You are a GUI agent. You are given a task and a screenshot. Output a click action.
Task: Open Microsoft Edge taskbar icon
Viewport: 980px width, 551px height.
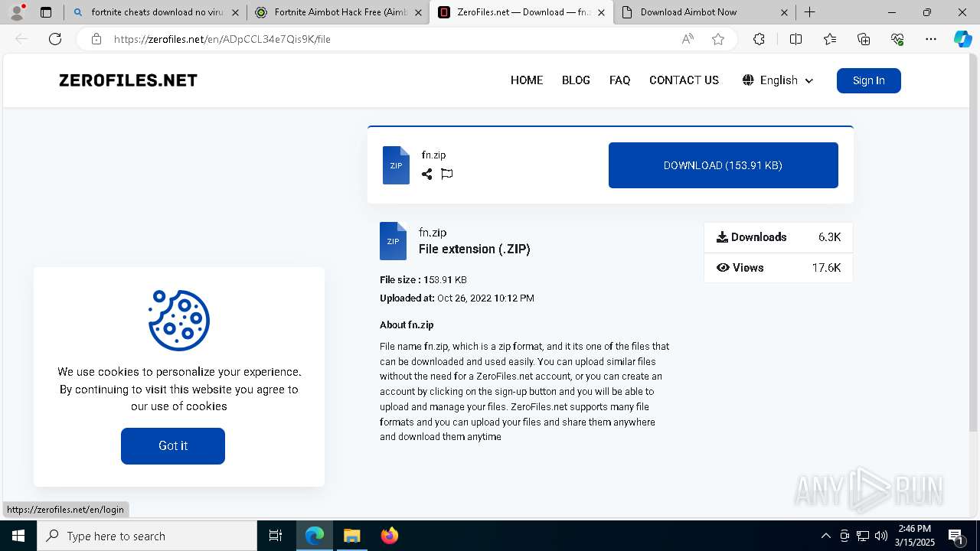[315, 536]
